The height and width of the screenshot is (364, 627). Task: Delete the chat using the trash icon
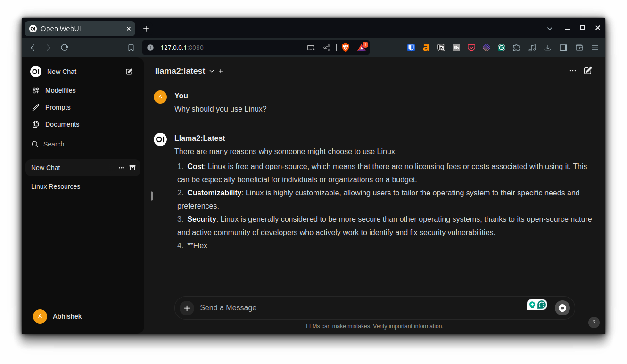click(132, 167)
